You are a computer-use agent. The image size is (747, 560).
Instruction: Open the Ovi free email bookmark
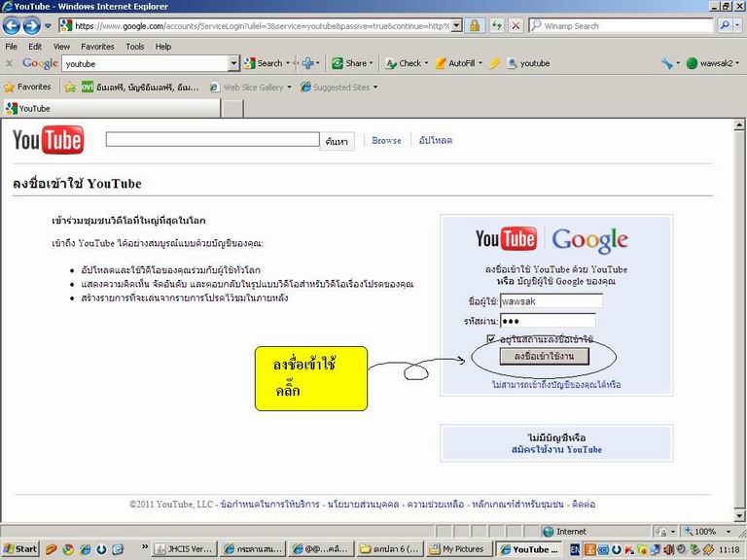[140, 87]
